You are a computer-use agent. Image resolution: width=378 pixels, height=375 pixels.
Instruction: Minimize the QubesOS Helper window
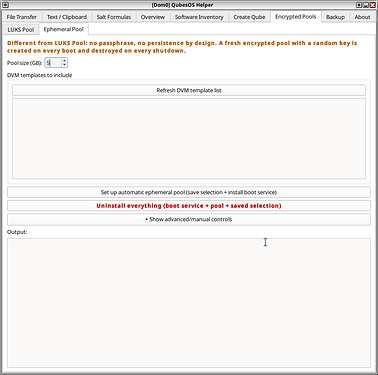366,5
